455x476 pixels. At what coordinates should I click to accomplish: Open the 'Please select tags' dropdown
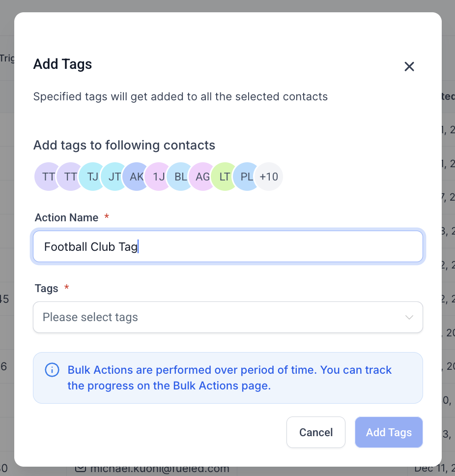[221, 317]
